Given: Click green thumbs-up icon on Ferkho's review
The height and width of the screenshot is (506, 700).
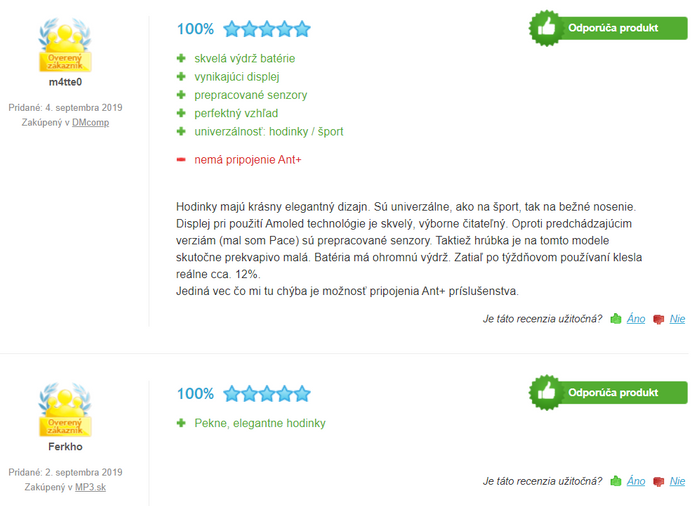Looking at the screenshot, I should click(616, 481).
